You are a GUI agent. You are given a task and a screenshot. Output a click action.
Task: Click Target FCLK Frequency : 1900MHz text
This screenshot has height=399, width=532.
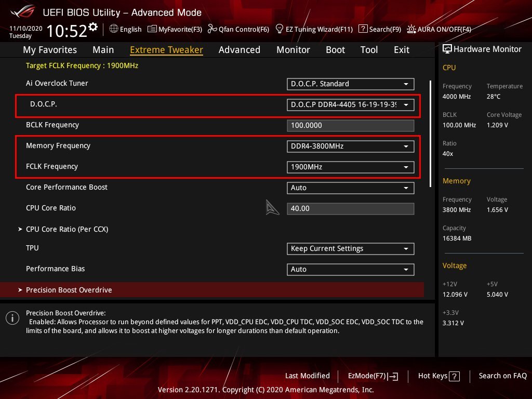[82, 65]
